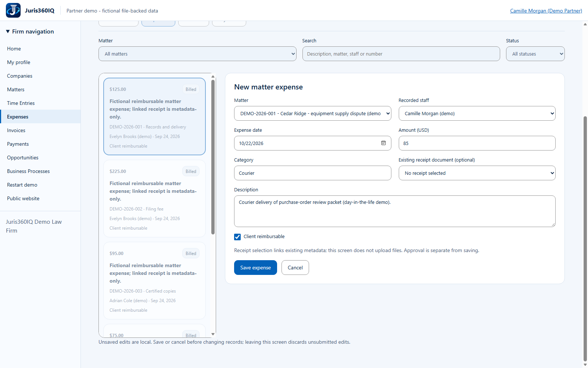Click the Juris360IQ brand name
Image resolution: width=588 pixels, height=368 pixels.
[40, 10]
